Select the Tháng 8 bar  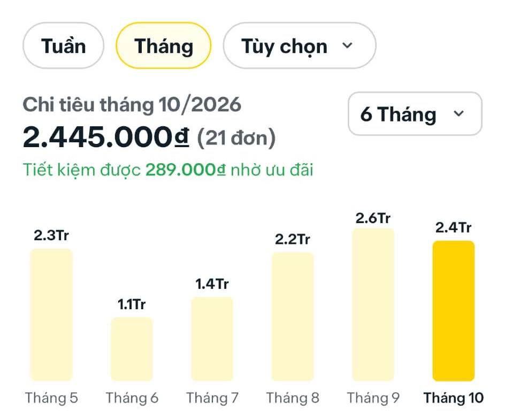pos(293,317)
